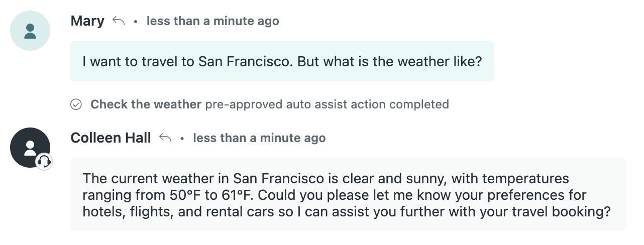The image size is (644, 245).
Task: Click the dot separator after Mary's reply arrow
Action: [x=136, y=22]
